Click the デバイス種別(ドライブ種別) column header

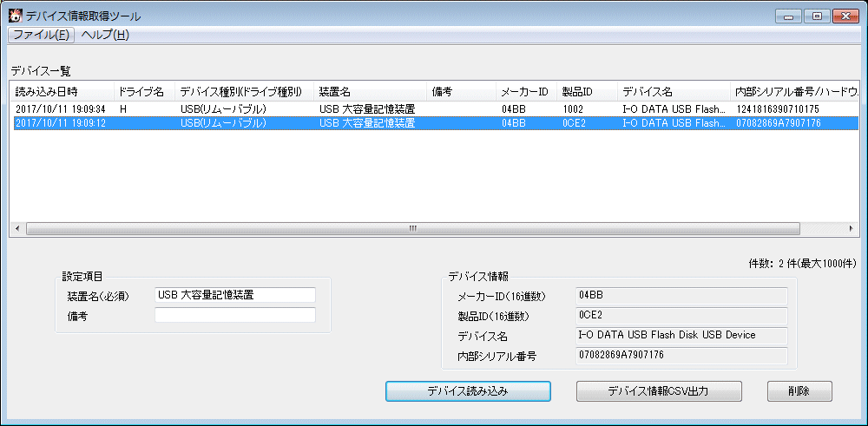244,91
